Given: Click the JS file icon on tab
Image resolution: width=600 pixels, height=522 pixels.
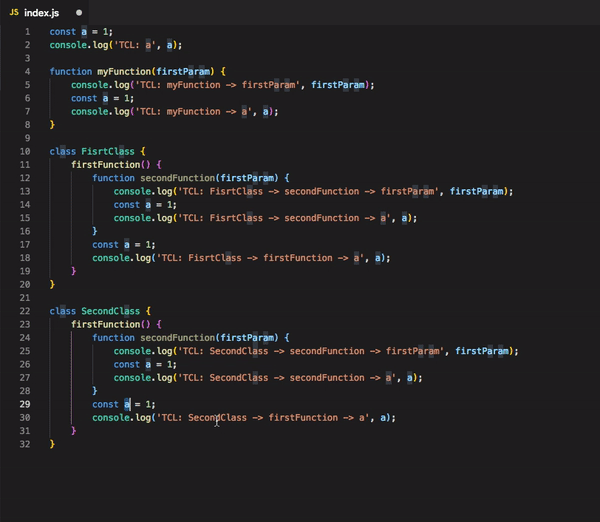Looking at the screenshot, I should pyautogui.click(x=14, y=13).
